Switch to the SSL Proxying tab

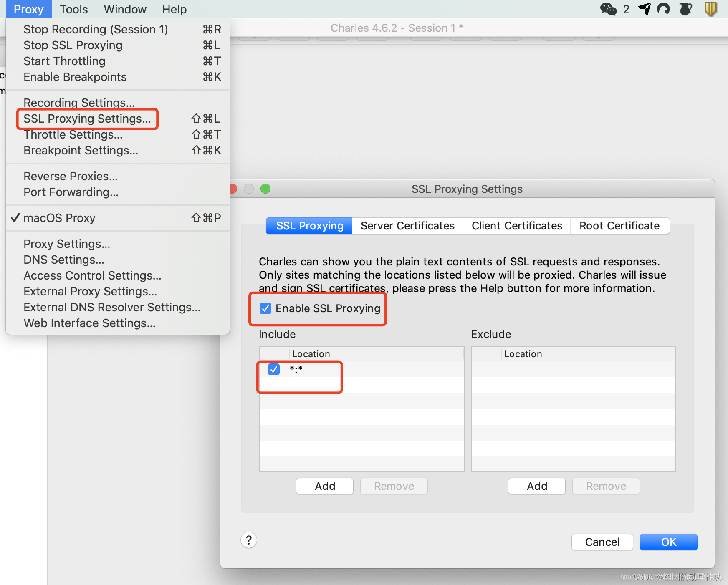(309, 226)
